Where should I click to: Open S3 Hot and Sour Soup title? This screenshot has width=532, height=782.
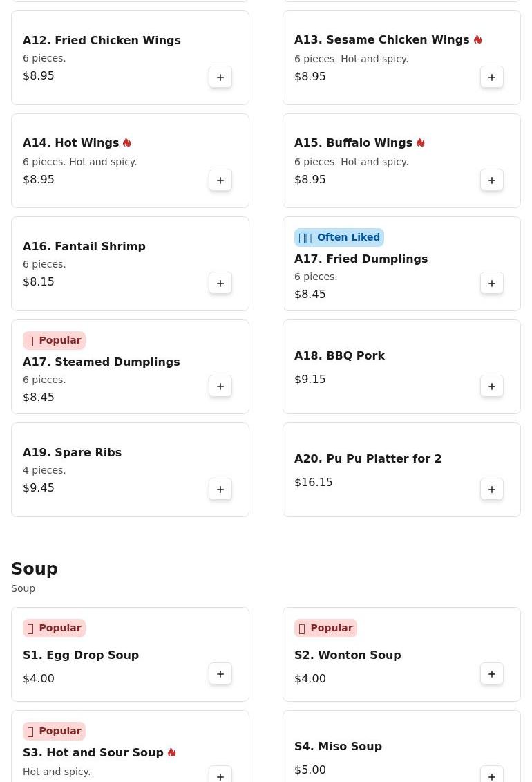[93, 752]
